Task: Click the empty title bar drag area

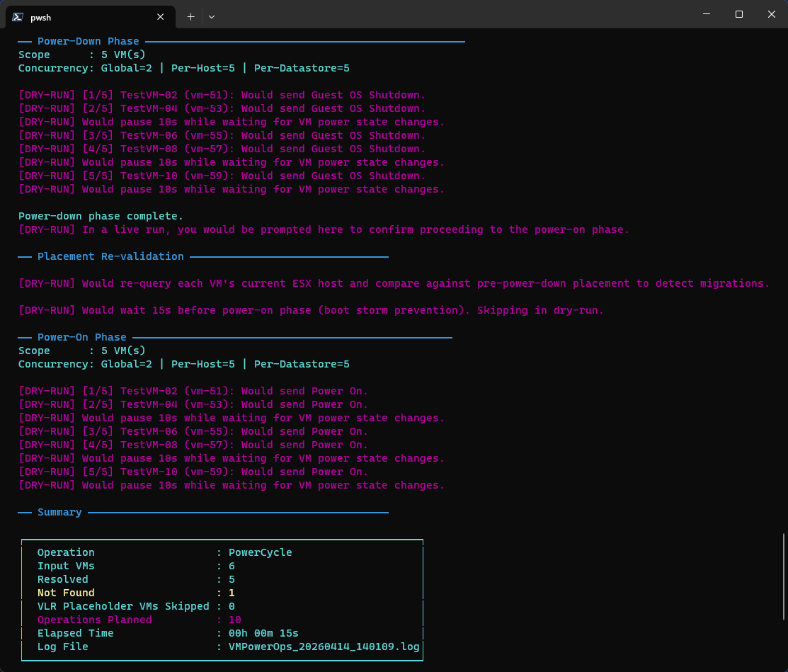Action: tap(453, 14)
